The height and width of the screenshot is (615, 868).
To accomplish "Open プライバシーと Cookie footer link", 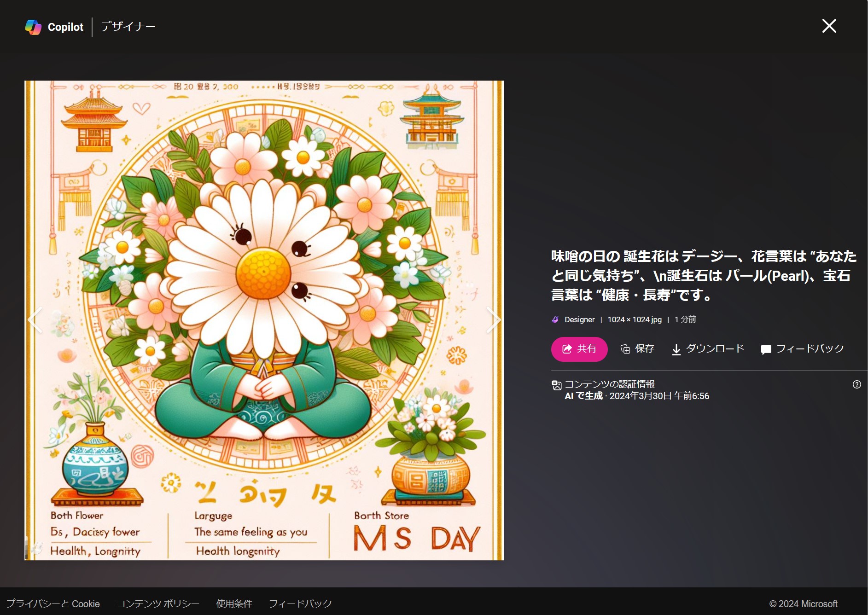I will (53, 603).
